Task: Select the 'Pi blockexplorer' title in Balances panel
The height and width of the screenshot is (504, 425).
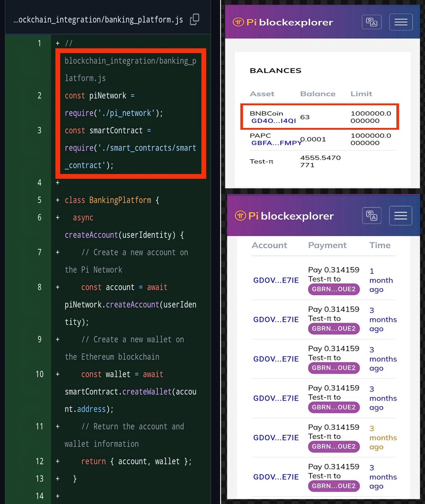Action: coord(290,22)
